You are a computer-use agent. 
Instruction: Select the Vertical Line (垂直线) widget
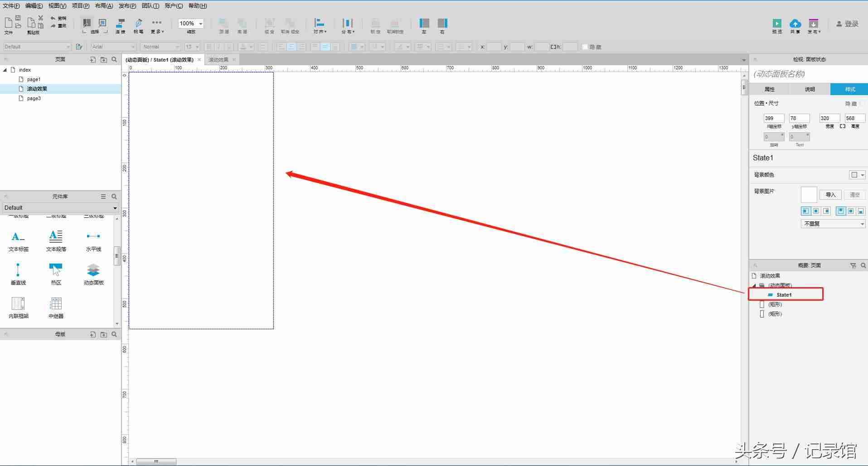point(18,274)
